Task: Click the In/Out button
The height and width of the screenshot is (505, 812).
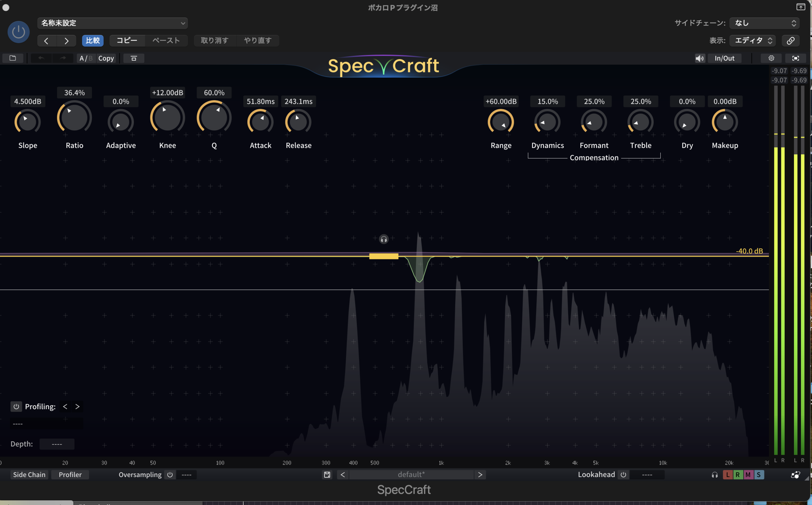Action: pos(724,58)
